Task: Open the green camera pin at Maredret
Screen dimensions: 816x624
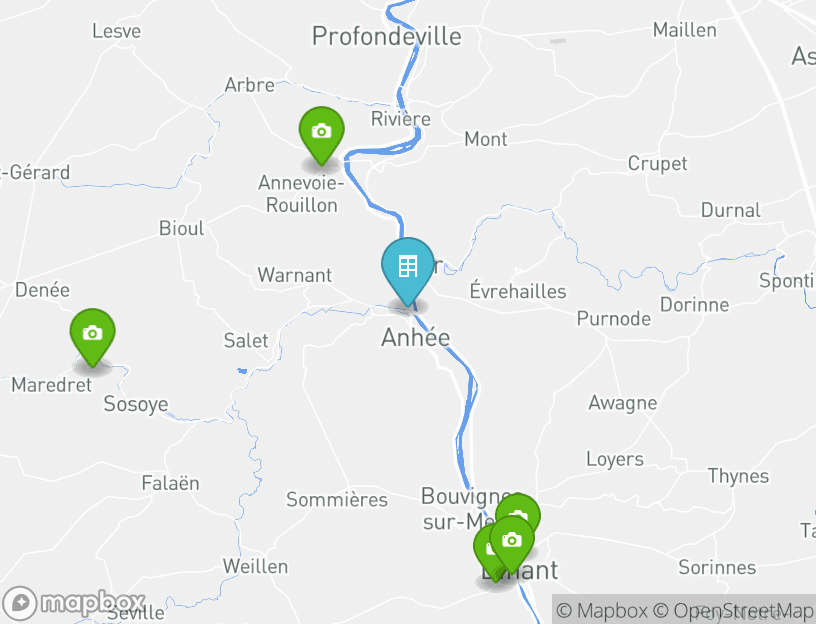Action: pyautogui.click(x=93, y=337)
